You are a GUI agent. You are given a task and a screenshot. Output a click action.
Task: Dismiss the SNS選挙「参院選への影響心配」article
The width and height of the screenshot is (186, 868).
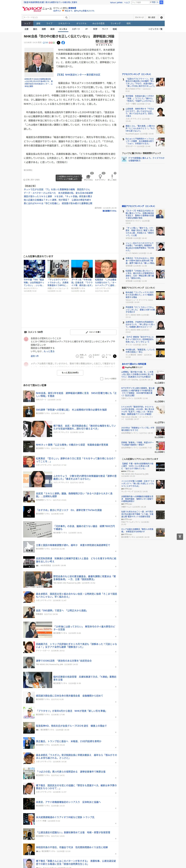coord(116,416)
